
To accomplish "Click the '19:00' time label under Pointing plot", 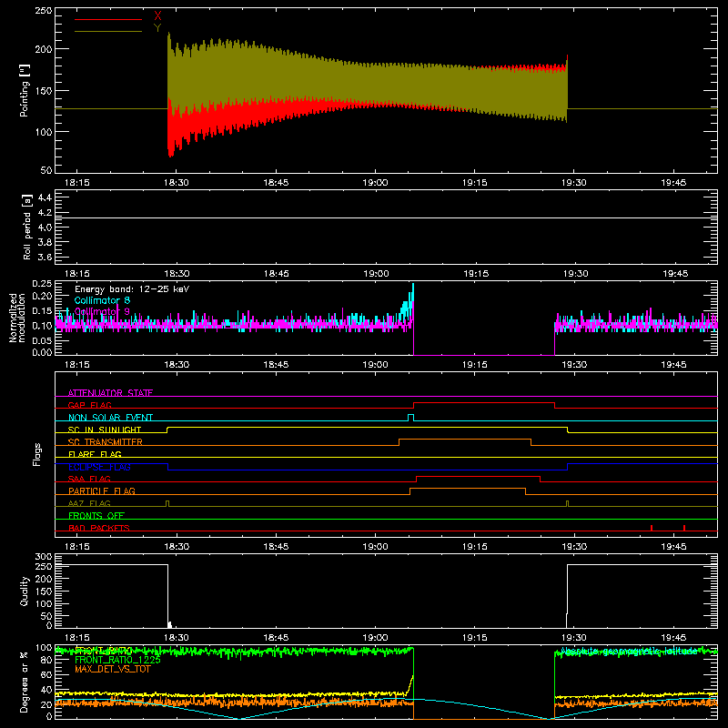I will point(375,183).
